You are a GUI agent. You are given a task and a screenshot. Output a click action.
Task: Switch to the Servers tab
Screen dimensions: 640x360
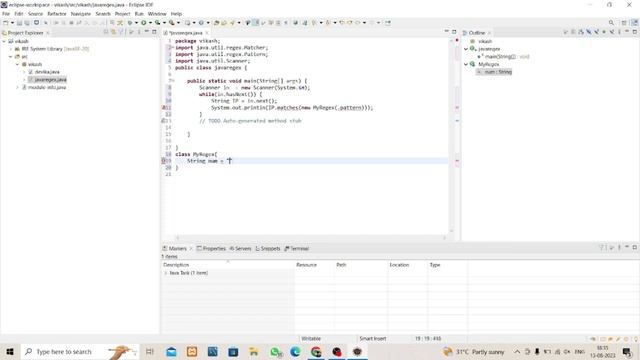[x=240, y=248]
